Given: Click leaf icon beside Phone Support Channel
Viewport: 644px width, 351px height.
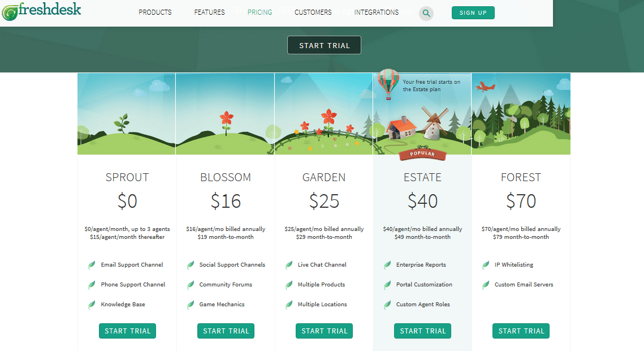Looking at the screenshot, I should click(92, 285).
